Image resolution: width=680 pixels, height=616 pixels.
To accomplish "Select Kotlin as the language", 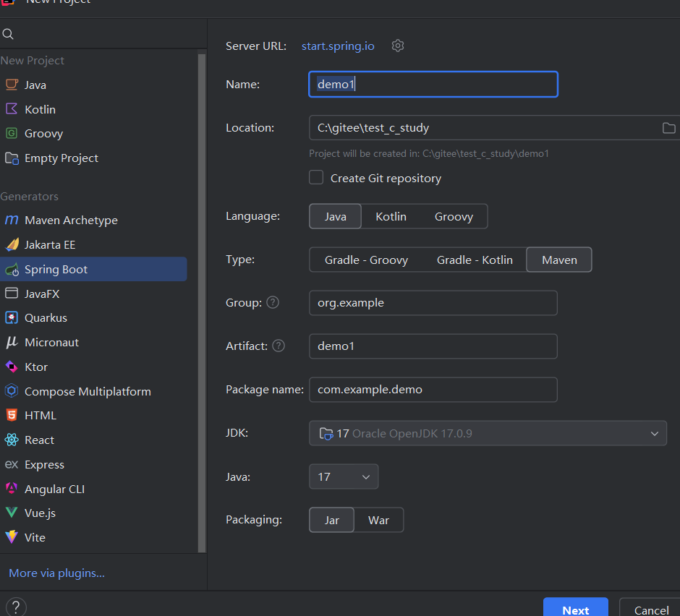I will [391, 216].
